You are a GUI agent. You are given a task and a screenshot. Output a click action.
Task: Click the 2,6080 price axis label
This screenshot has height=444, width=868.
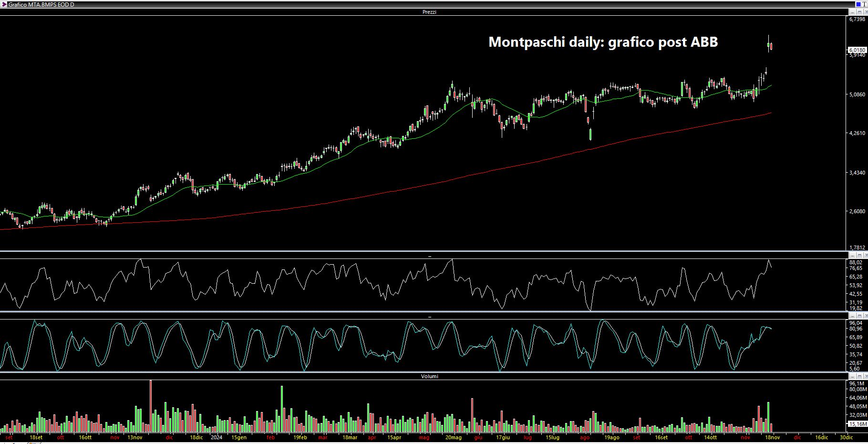857,211
